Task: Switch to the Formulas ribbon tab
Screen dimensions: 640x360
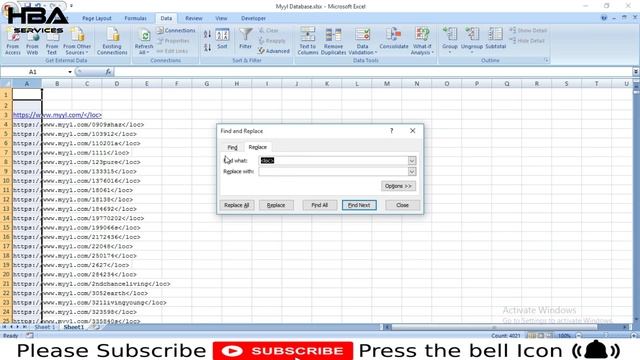Action: [x=136, y=18]
